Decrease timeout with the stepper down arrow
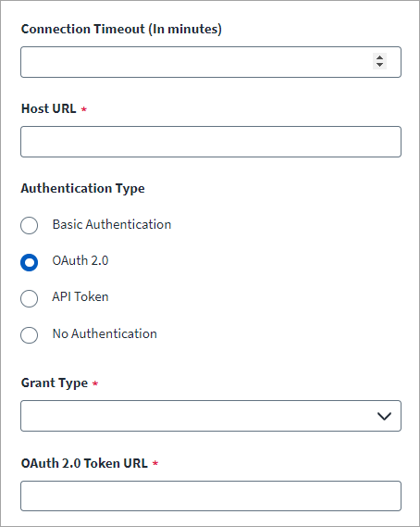 pyautogui.click(x=379, y=65)
